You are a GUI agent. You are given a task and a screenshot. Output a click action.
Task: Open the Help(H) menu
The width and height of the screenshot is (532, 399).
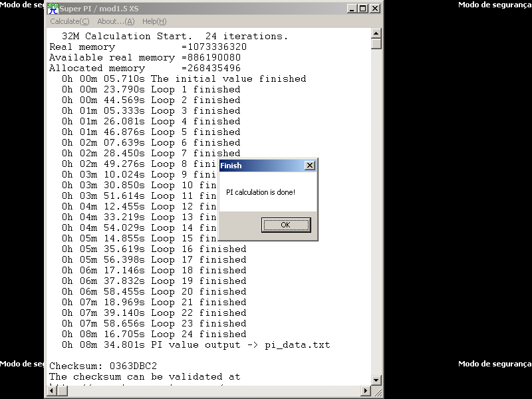[x=154, y=21]
